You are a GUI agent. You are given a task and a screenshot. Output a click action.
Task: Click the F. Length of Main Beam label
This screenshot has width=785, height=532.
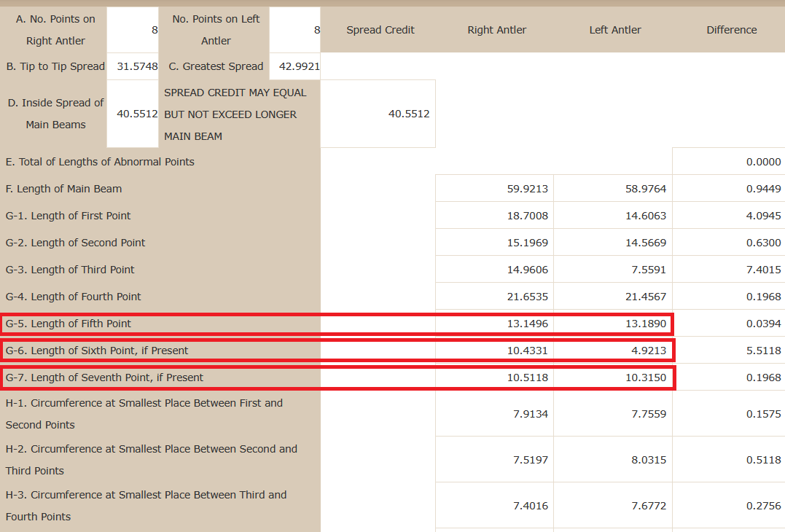63,189
